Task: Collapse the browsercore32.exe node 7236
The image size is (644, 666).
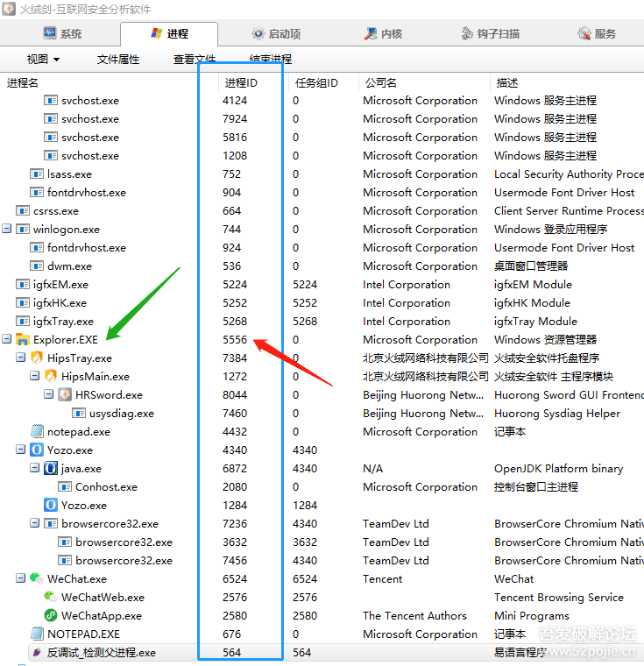Action: (x=34, y=523)
